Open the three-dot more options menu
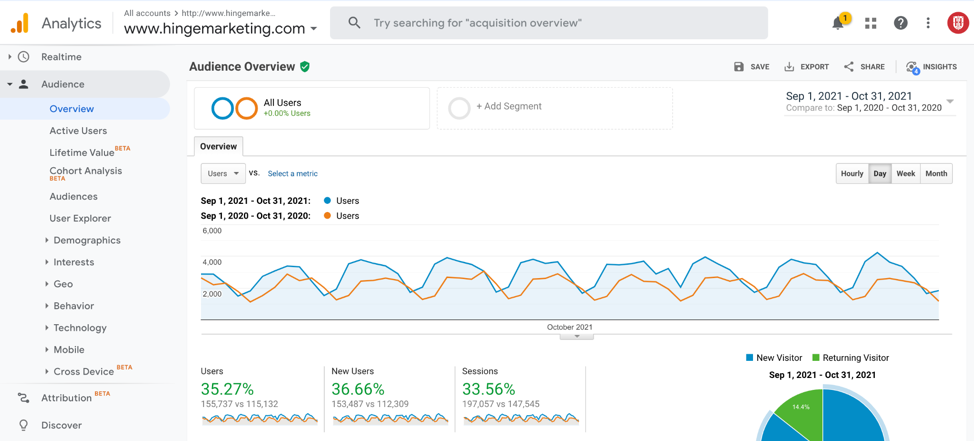 928,23
